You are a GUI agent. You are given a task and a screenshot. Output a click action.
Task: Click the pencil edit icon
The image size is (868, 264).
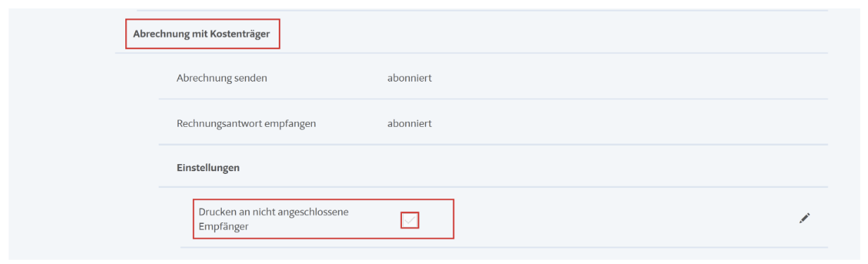[x=805, y=219]
